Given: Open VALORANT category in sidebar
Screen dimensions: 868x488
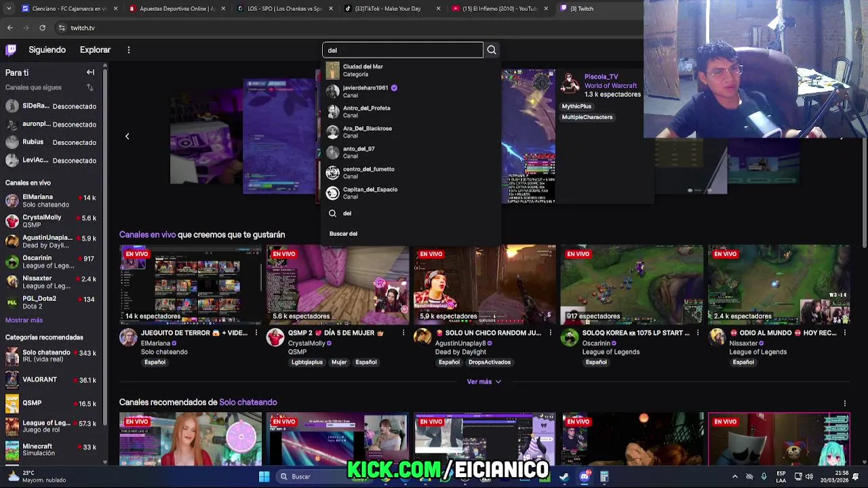Looking at the screenshot, I should pyautogui.click(x=52, y=380).
